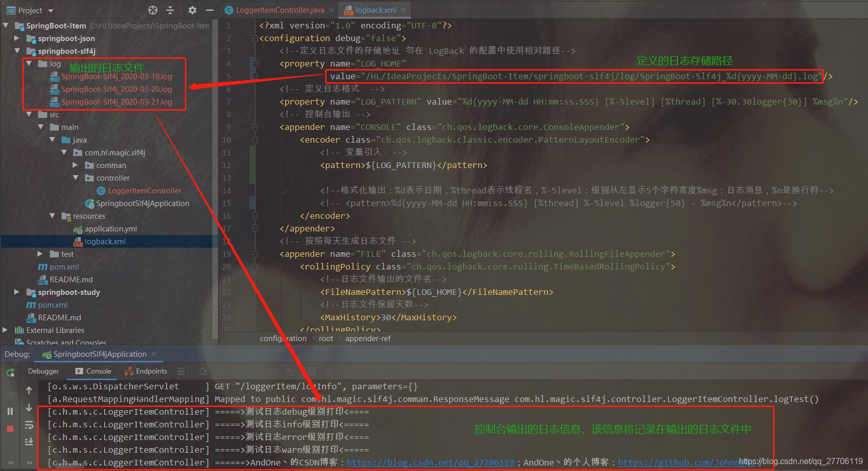Click line number 12 in the gutter
868x471 pixels.
227,165
